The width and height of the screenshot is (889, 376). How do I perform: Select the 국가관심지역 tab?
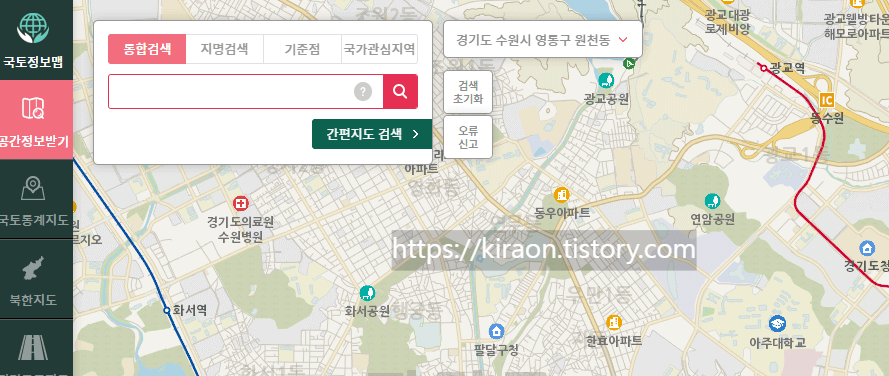379,49
